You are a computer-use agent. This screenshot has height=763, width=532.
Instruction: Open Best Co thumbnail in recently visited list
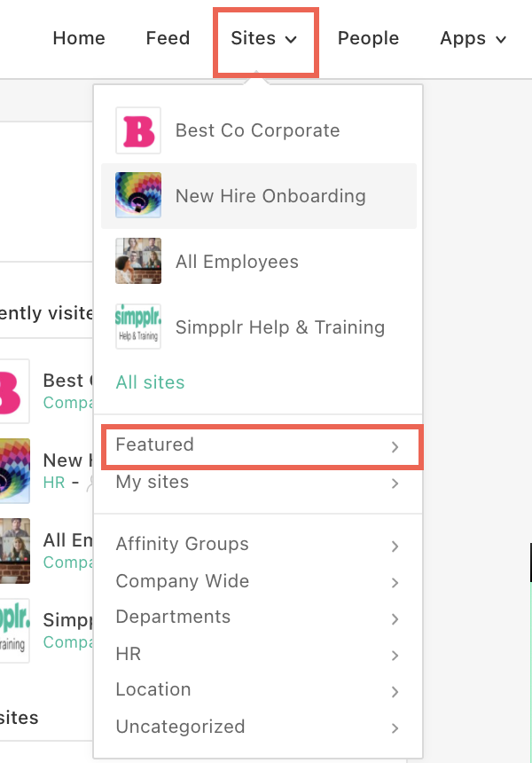[x=12, y=391]
